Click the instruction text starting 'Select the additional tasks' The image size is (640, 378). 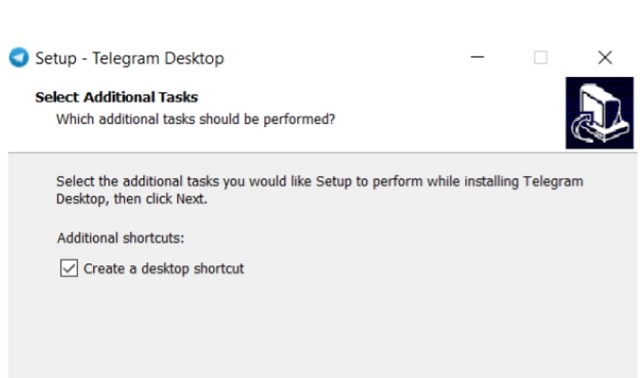tap(320, 190)
